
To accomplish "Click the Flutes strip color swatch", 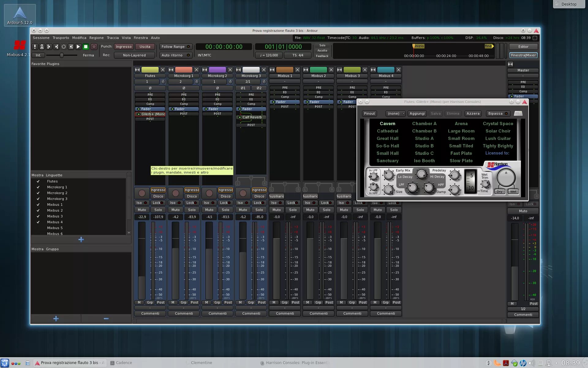I will click(150, 70).
